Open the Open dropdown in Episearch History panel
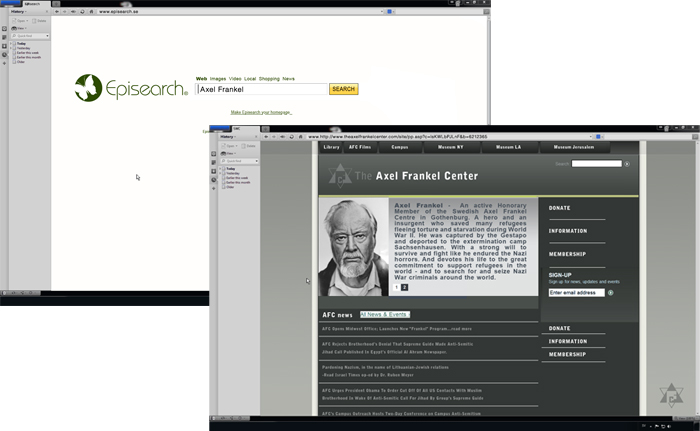Screen dimensions: 700x431 [x=21, y=21]
